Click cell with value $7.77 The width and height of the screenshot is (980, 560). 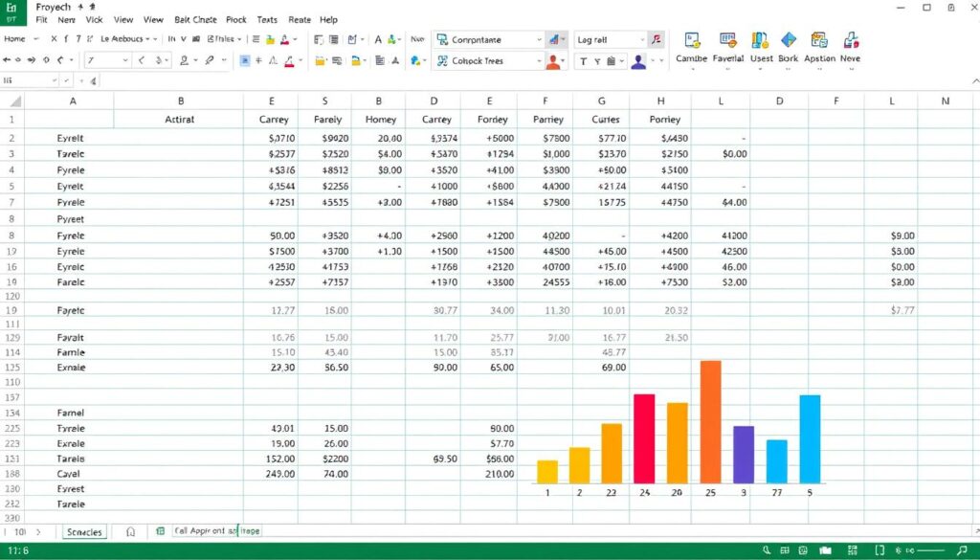[x=891, y=310]
